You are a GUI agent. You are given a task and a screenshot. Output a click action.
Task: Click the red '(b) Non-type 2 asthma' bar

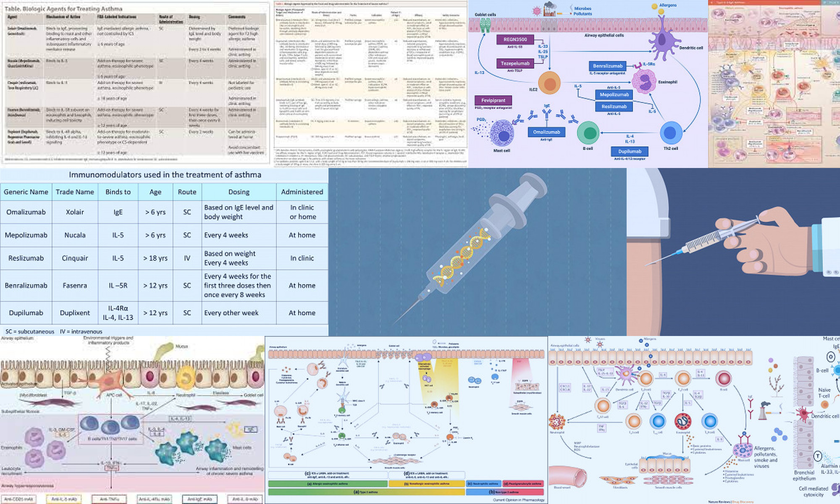[505, 492]
